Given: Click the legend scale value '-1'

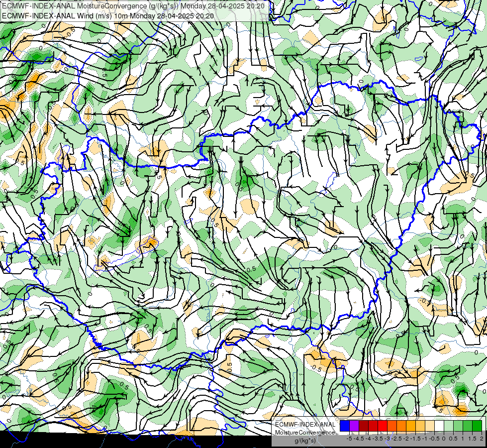Looking at the screenshot, I should point(425,439).
